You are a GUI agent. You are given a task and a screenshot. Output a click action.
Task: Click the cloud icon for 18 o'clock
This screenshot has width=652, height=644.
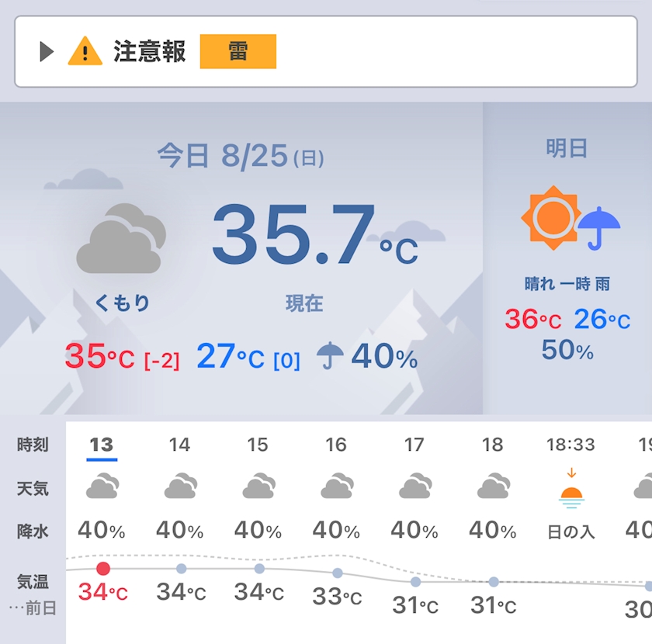[494, 486]
